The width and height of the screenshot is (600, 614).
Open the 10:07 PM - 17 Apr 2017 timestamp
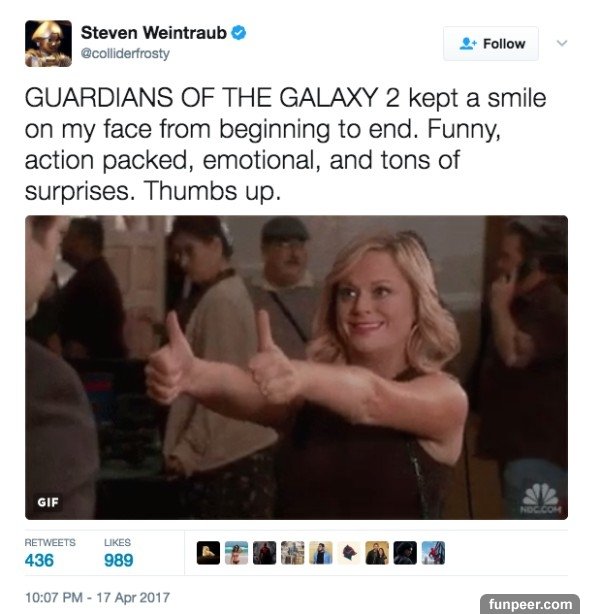click(x=97, y=598)
